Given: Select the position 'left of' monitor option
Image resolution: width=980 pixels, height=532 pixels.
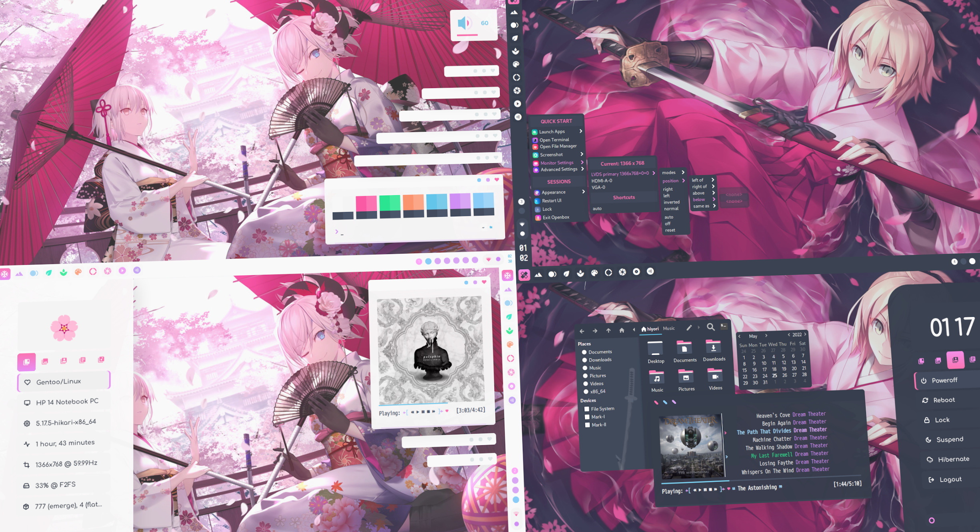Looking at the screenshot, I should (x=698, y=180).
